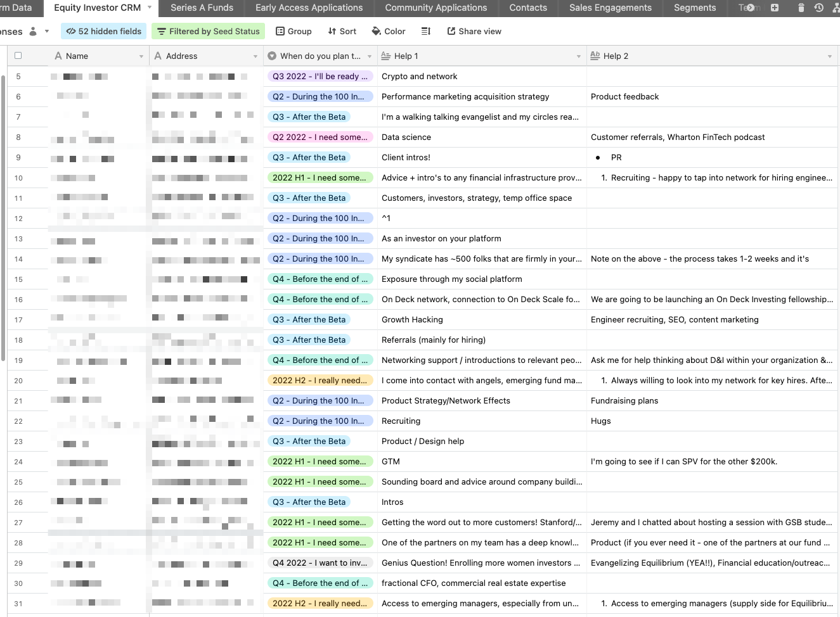This screenshot has height=617, width=840.
Task: Click the Color paint bucket option
Action: (388, 31)
